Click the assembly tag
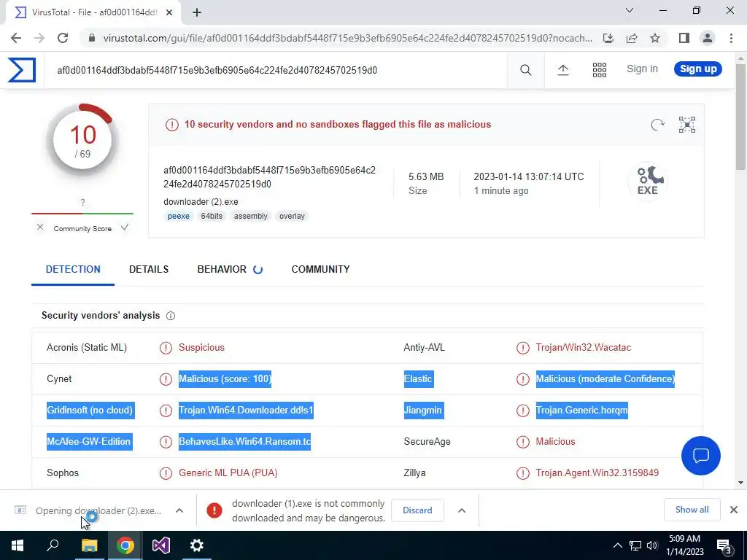 point(251,216)
